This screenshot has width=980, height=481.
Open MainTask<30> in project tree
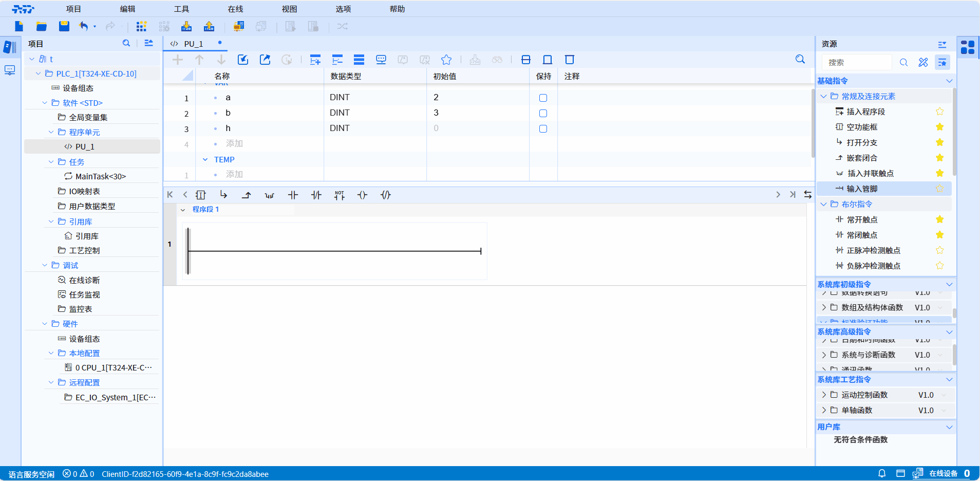click(x=100, y=176)
